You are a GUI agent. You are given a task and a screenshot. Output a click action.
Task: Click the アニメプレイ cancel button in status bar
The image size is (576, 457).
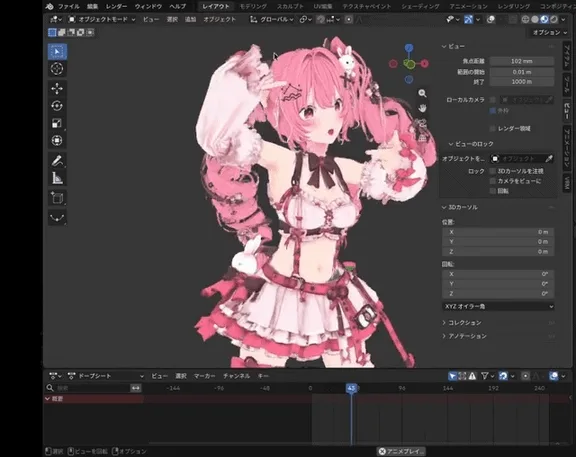(x=401, y=451)
